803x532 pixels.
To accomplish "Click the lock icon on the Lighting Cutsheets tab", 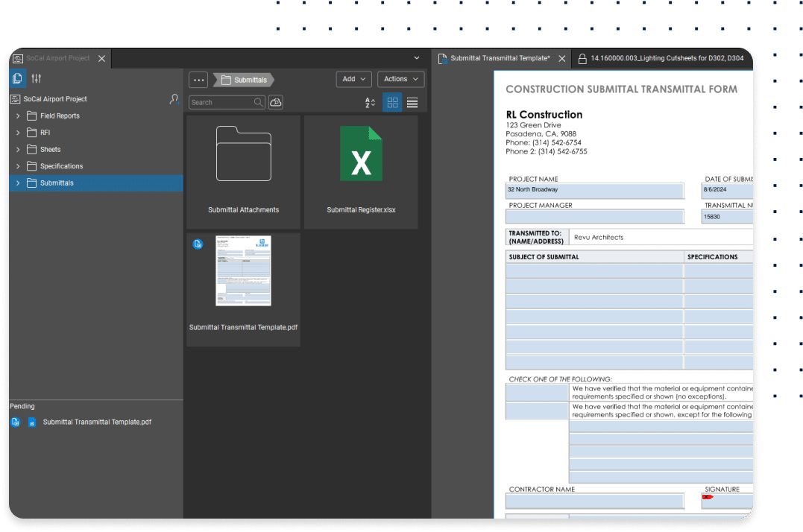I will (x=582, y=59).
